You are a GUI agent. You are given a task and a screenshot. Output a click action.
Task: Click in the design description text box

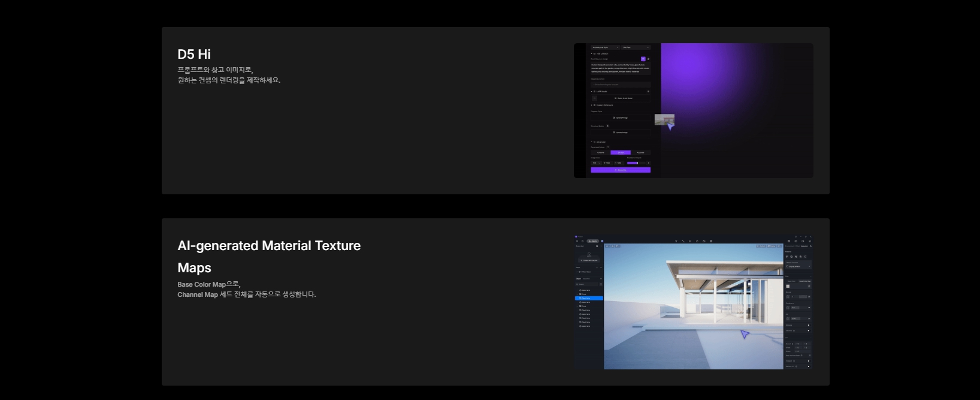coord(621,68)
